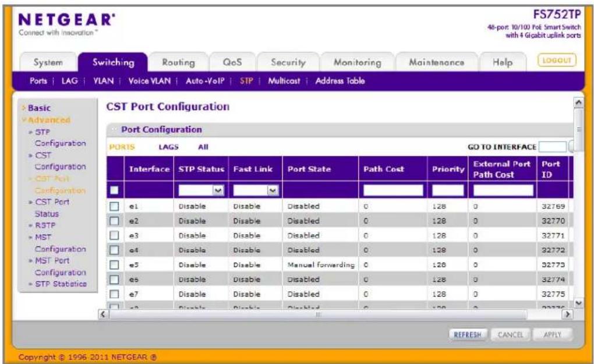Check the box for interface e3
Screen dimensions: 594x364
pyautogui.click(x=114, y=236)
